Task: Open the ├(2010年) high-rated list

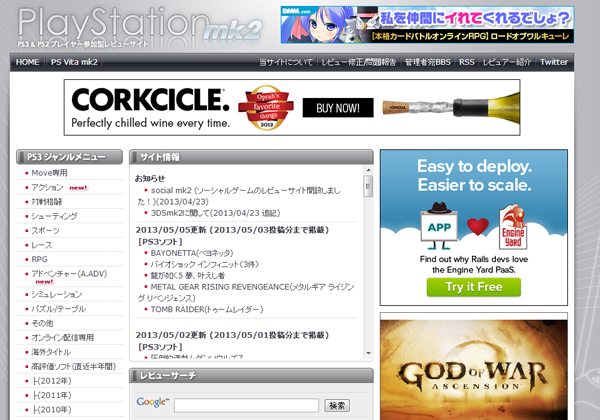Action: [52, 410]
